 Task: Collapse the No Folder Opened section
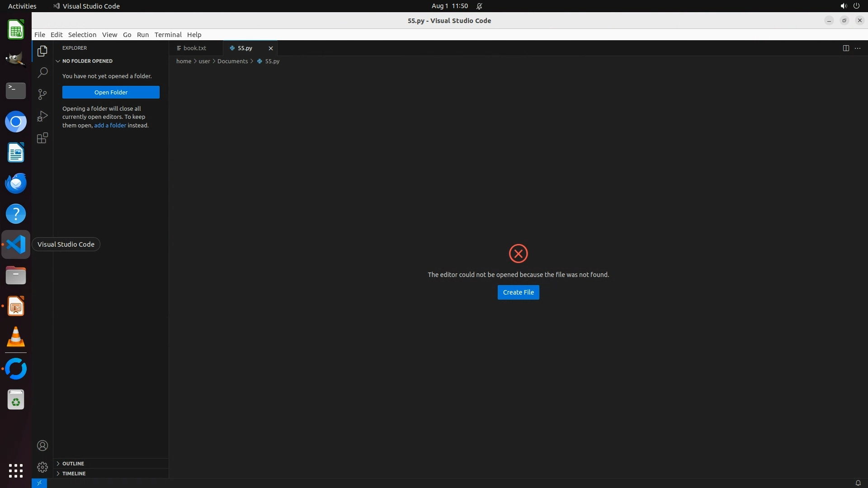pos(87,61)
